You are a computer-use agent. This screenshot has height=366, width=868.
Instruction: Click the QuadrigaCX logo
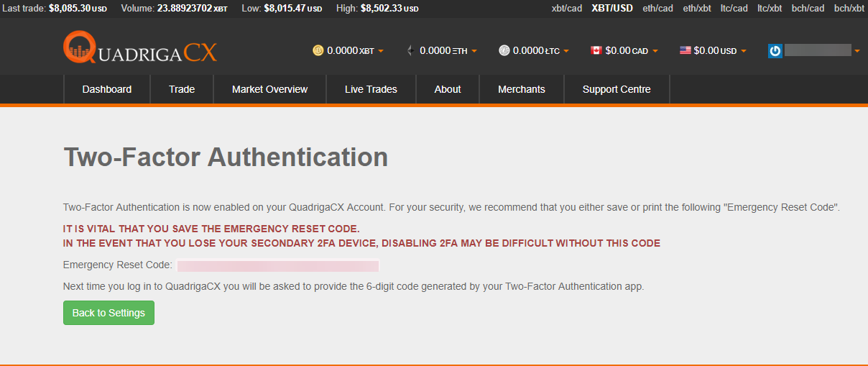140,48
